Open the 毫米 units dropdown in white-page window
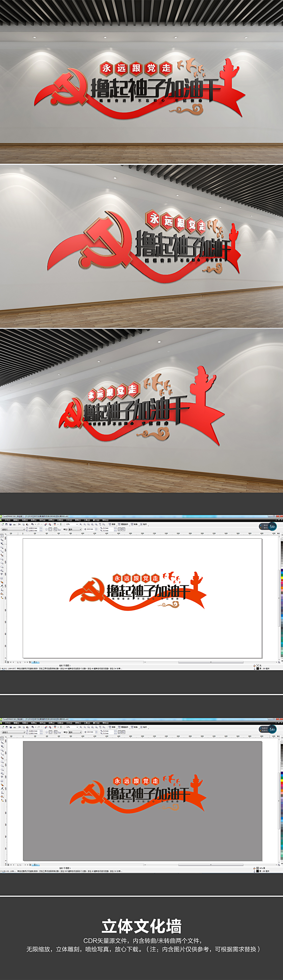This screenshot has height=980, width=283. [75, 530]
